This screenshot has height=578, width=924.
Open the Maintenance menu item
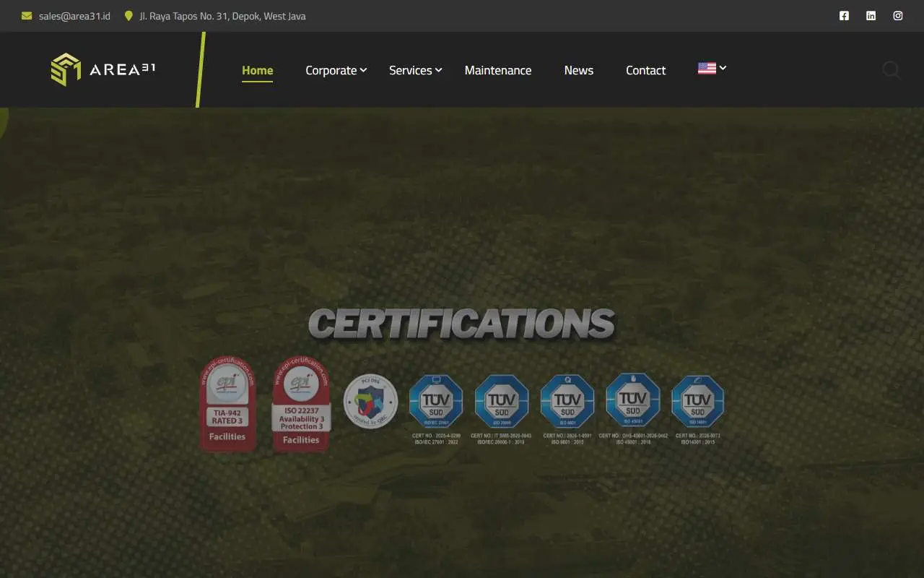[x=498, y=70]
